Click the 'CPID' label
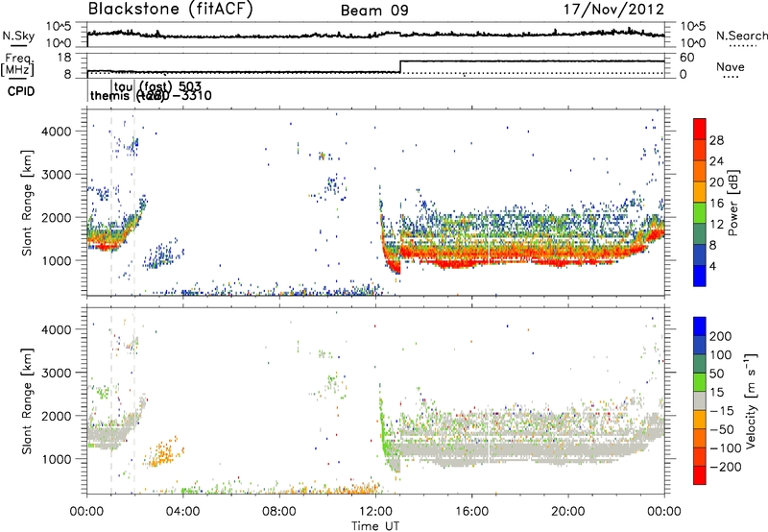The image size is (768, 532). [21, 91]
